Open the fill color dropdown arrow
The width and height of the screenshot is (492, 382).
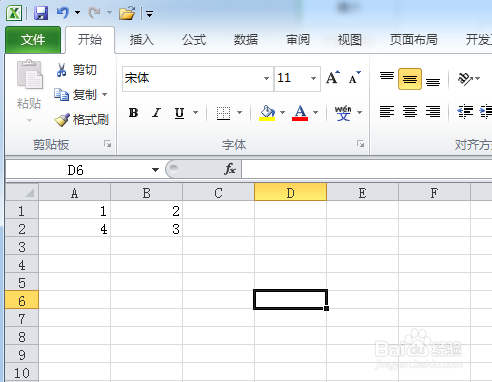pos(283,113)
